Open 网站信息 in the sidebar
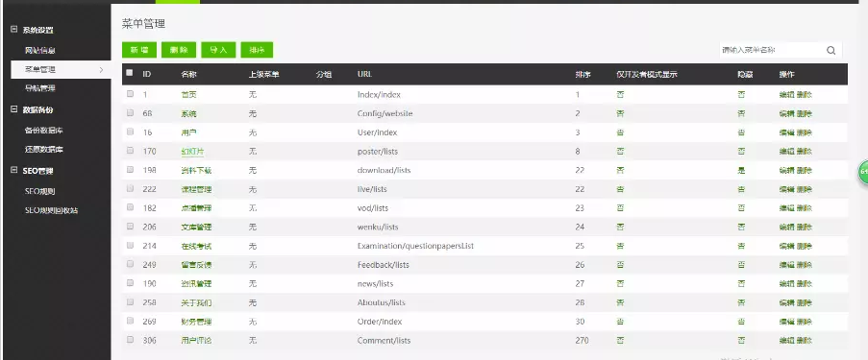 tap(39, 50)
